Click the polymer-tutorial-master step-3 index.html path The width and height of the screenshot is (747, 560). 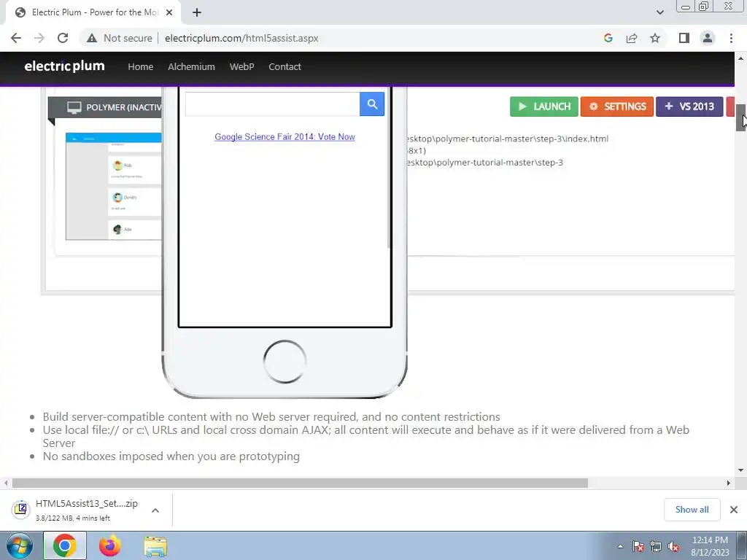coord(507,139)
